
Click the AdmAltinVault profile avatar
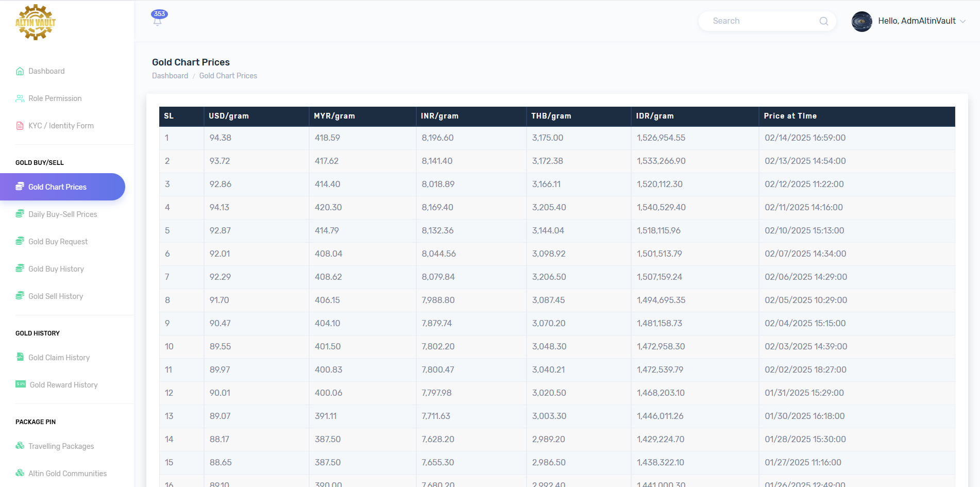[x=861, y=21]
